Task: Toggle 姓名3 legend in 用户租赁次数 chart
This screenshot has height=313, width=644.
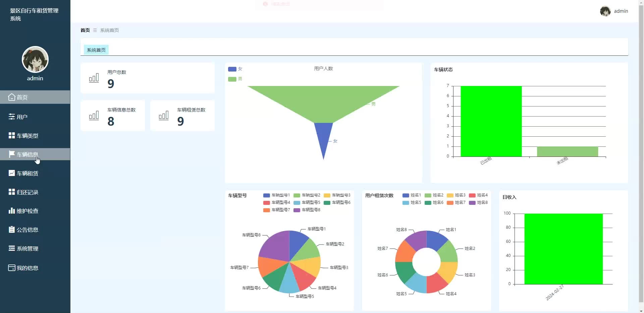Action: pyautogui.click(x=456, y=195)
